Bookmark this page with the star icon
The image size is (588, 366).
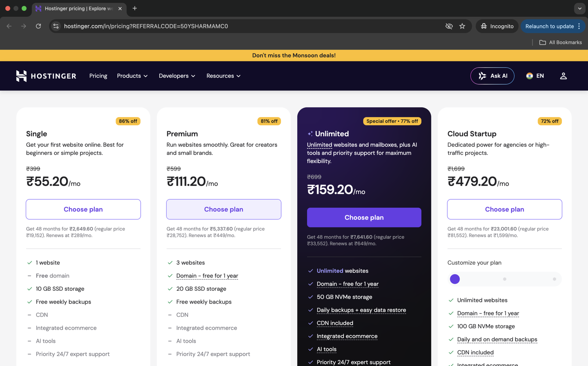462,26
